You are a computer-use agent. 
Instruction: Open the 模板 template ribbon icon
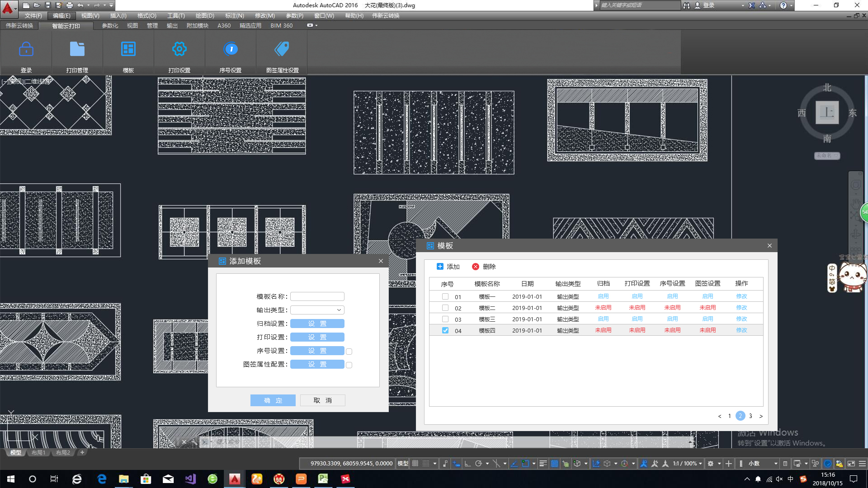click(x=128, y=49)
